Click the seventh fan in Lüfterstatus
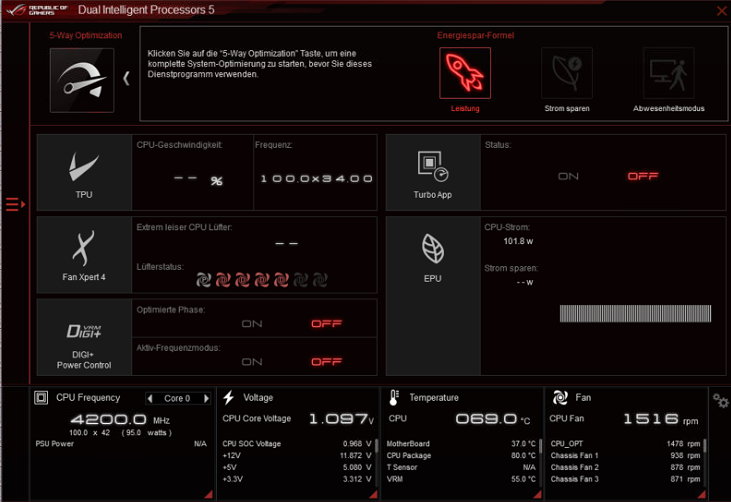The image size is (731, 502). (x=320, y=280)
